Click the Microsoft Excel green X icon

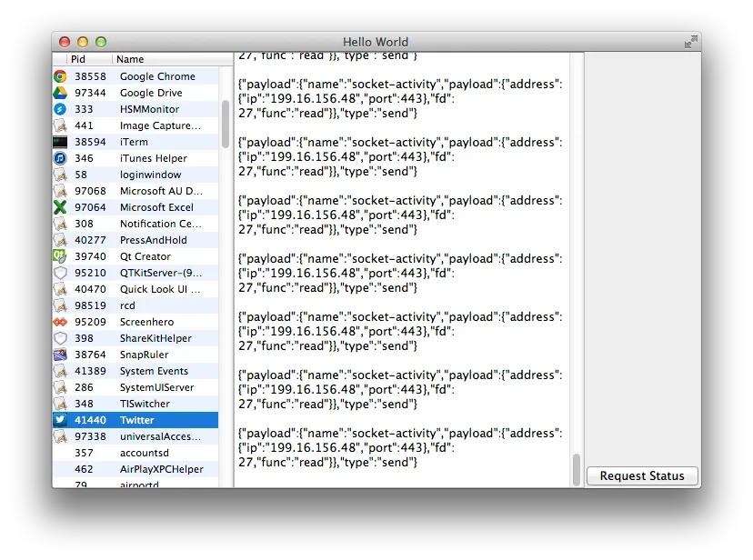tap(60, 207)
